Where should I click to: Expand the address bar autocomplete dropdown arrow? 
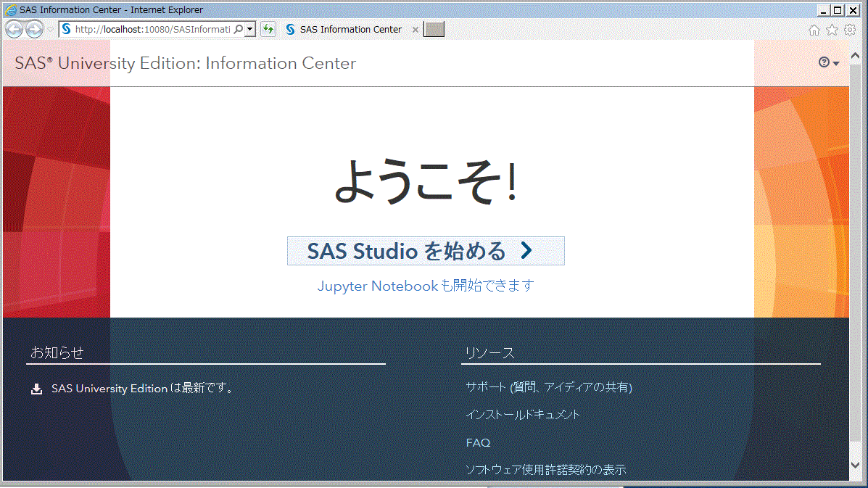coord(250,29)
